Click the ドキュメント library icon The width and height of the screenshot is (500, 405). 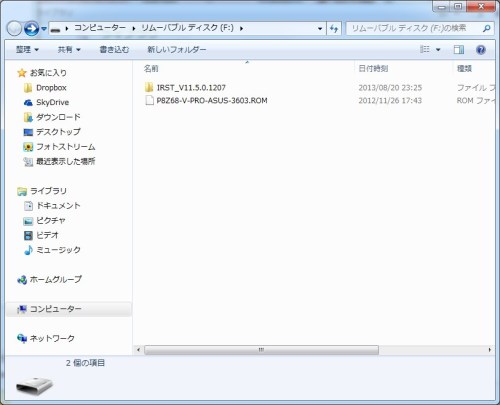click(x=28, y=206)
